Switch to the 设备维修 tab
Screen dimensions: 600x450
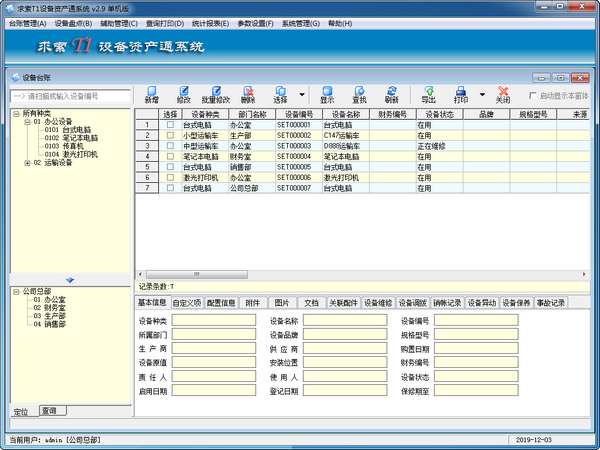tap(378, 302)
